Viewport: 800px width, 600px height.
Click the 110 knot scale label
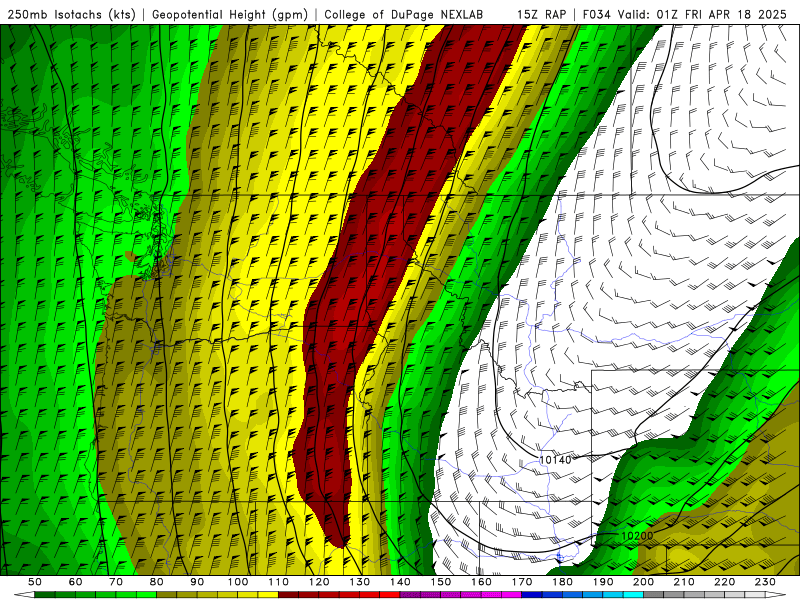278,582
